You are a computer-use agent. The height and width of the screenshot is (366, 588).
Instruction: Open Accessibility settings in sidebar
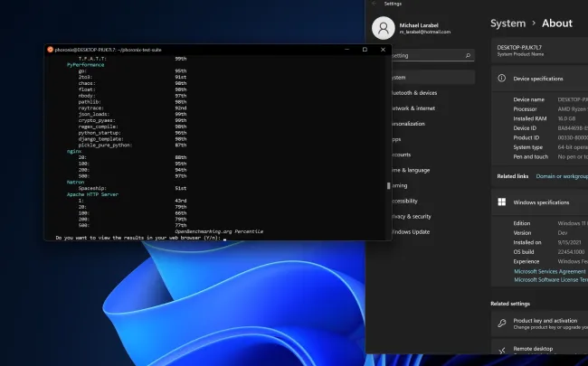click(404, 201)
